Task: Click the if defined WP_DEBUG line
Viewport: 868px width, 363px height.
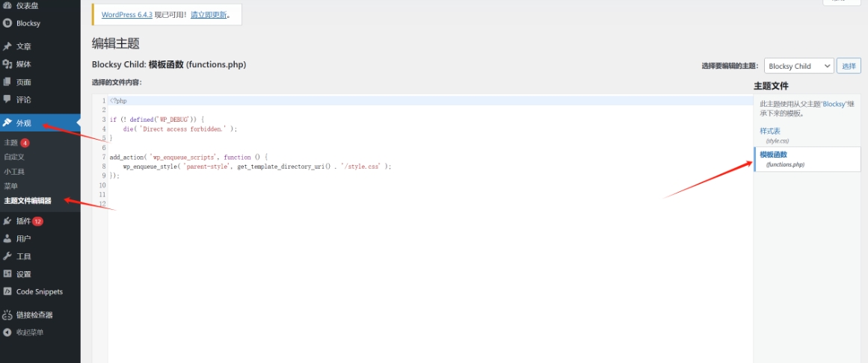Action: coord(157,120)
